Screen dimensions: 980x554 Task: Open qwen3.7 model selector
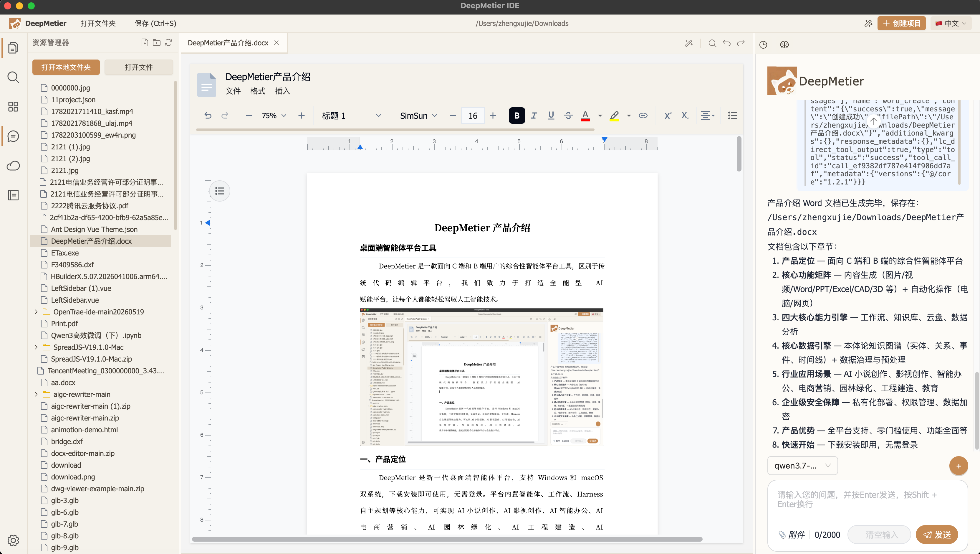click(802, 466)
